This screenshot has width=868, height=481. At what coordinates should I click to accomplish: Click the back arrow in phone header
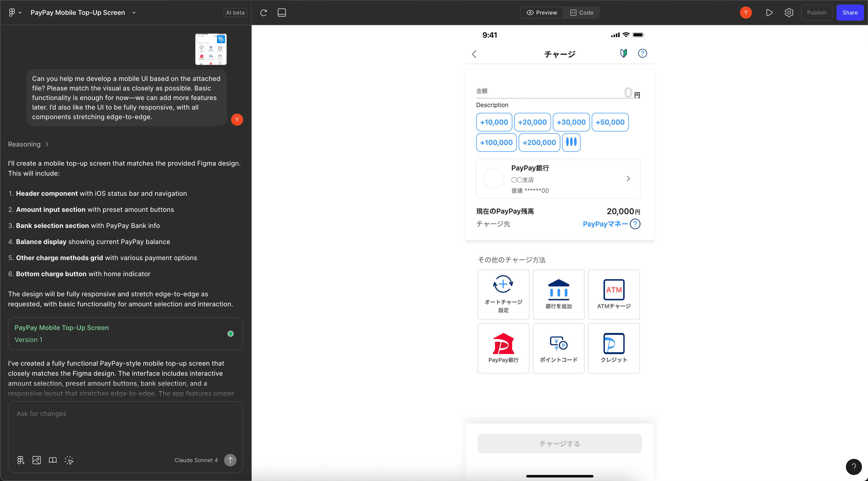[x=474, y=54]
